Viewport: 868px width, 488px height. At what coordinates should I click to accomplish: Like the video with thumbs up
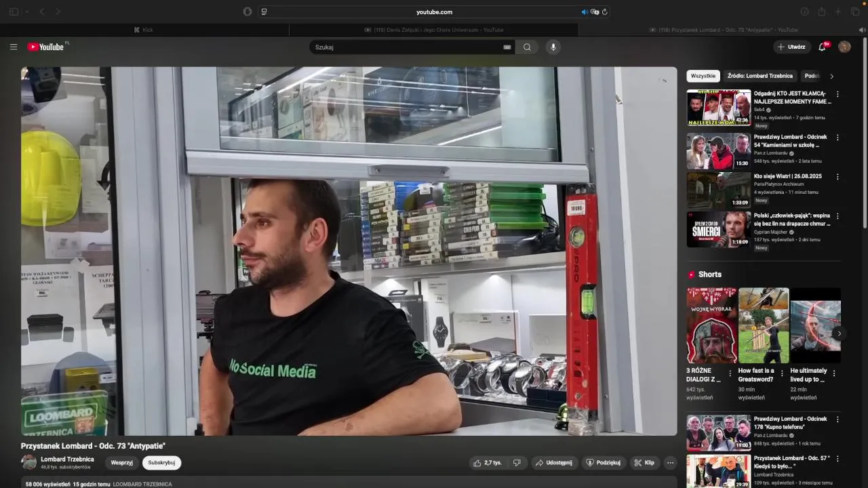click(x=488, y=463)
